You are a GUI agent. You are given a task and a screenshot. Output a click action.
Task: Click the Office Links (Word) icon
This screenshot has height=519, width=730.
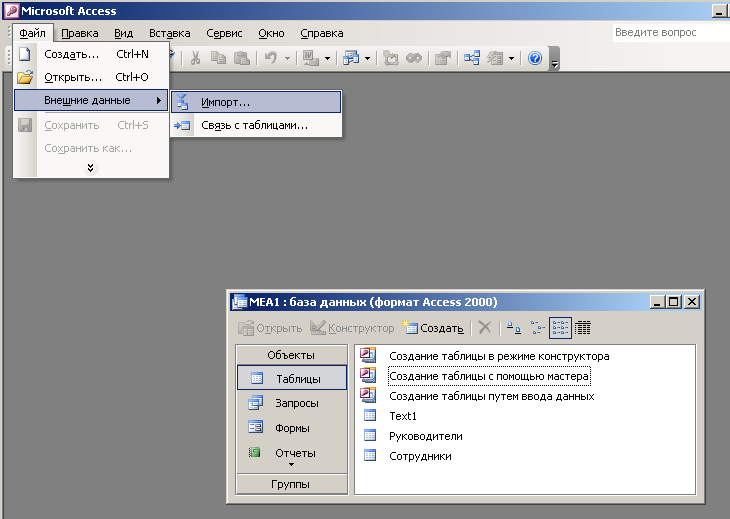(311, 58)
